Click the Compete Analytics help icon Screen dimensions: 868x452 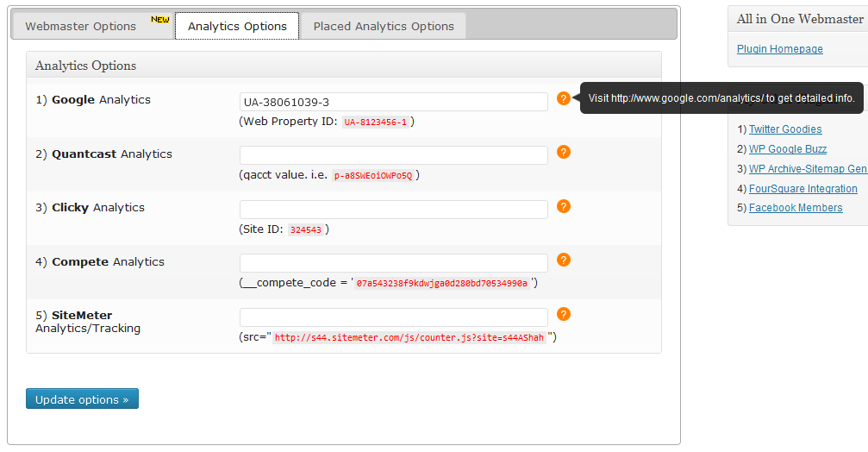564,261
